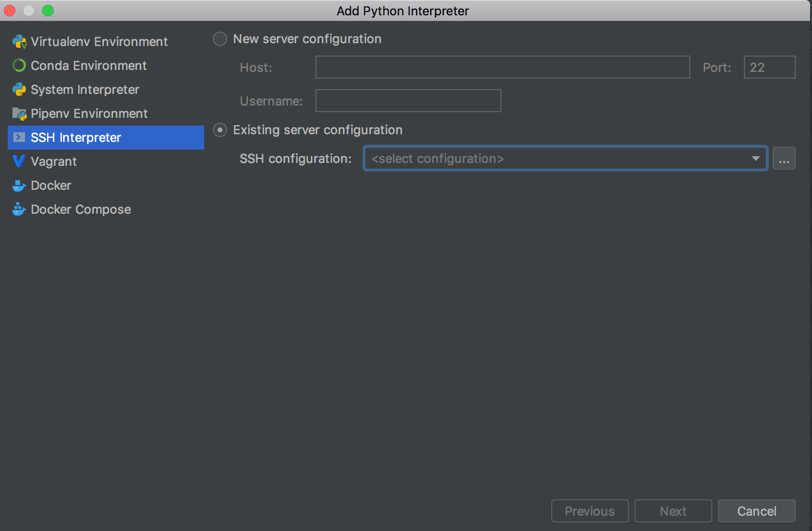This screenshot has height=531, width=812.
Task: Select the Docker entry label
Action: point(51,185)
